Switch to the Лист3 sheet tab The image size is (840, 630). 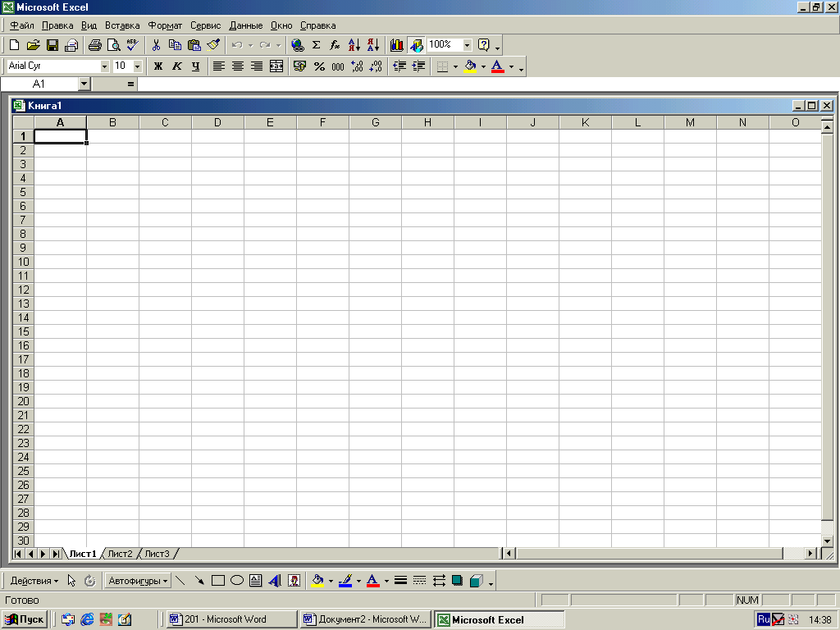point(157,554)
